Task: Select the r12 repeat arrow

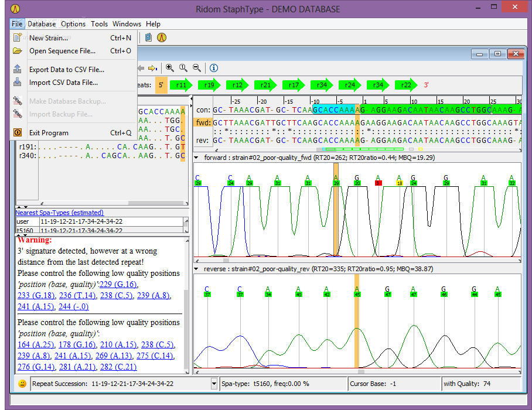Action: click(x=237, y=85)
